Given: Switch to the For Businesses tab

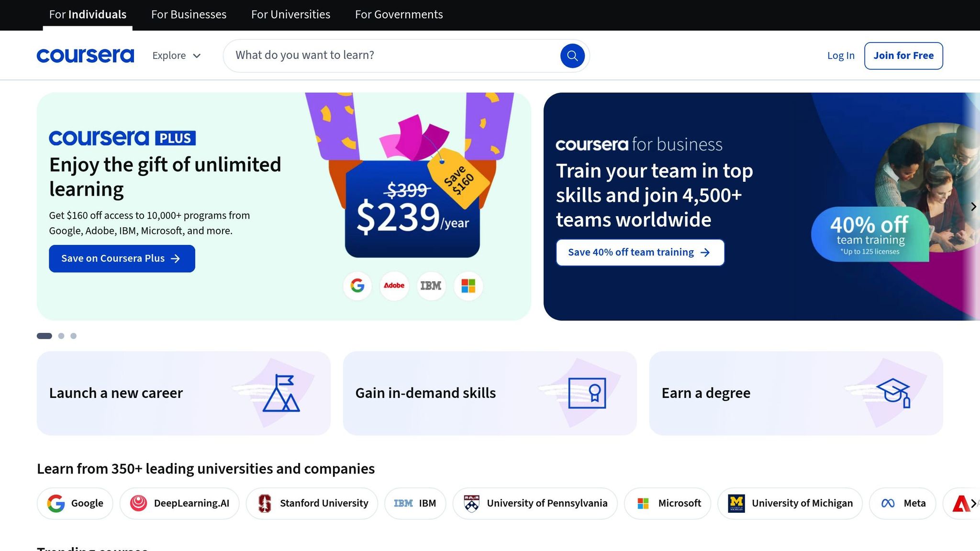Looking at the screenshot, I should (x=188, y=14).
